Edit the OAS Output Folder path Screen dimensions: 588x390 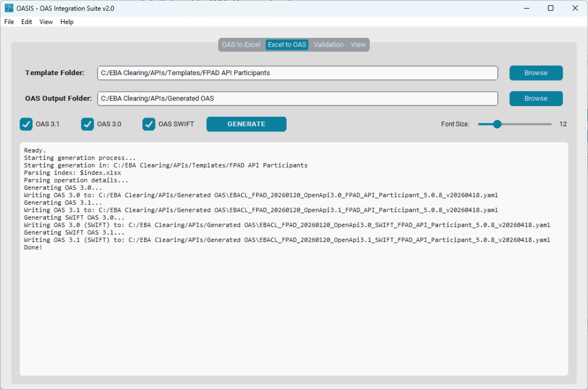tap(297, 98)
